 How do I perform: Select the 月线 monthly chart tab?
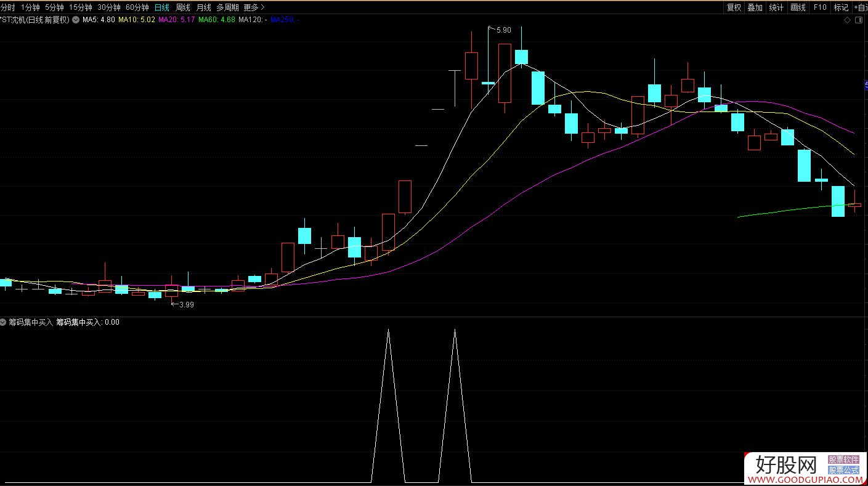tap(203, 7)
